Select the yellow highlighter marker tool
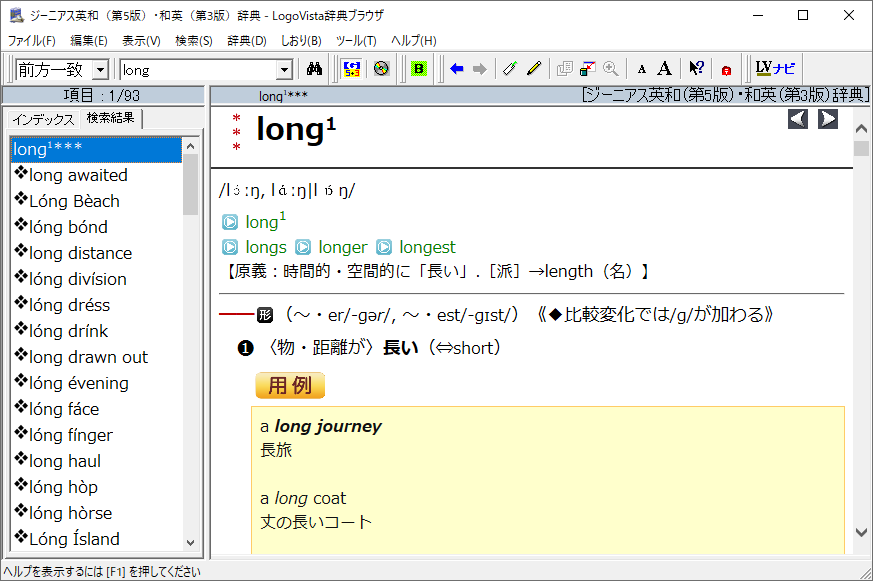The height and width of the screenshot is (581, 873). tap(534, 69)
